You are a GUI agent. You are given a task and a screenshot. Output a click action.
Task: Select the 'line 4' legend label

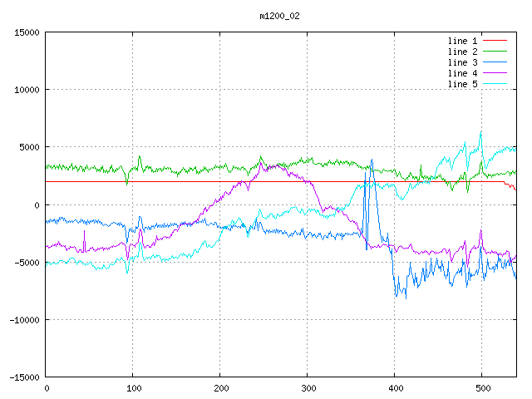(x=462, y=73)
